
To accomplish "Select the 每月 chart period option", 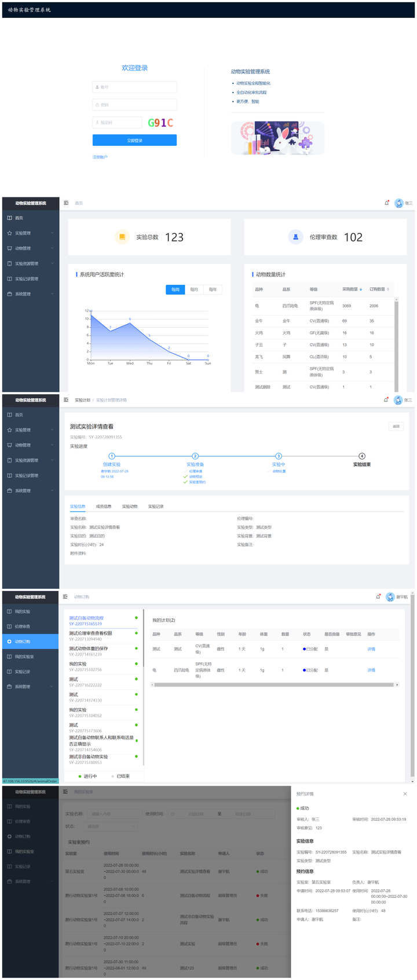I will pyautogui.click(x=194, y=289).
